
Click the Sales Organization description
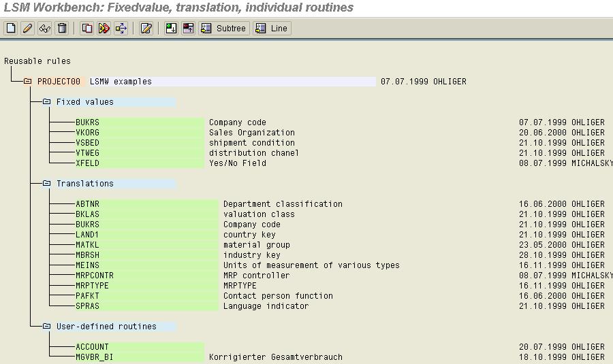coord(252,133)
